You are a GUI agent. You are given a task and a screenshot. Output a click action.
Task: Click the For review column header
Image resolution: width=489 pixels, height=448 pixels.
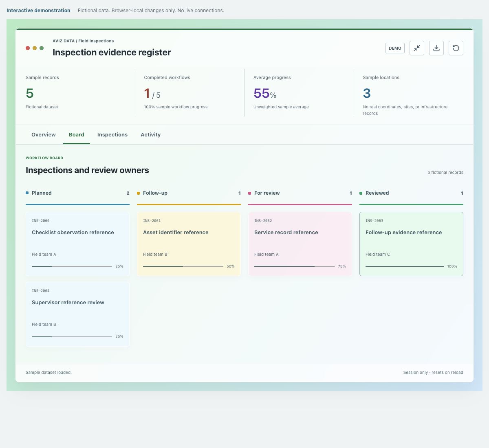(x=300, y=193)
